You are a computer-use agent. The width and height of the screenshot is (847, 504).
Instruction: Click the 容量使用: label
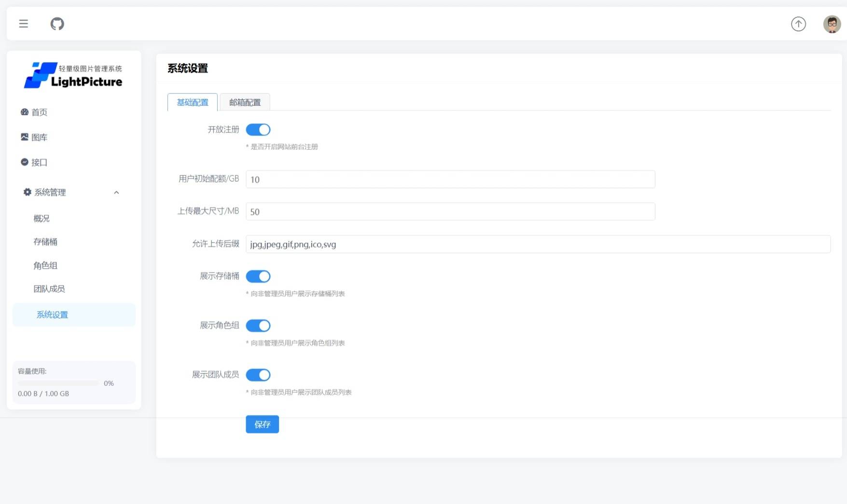[x=32, y=371]
